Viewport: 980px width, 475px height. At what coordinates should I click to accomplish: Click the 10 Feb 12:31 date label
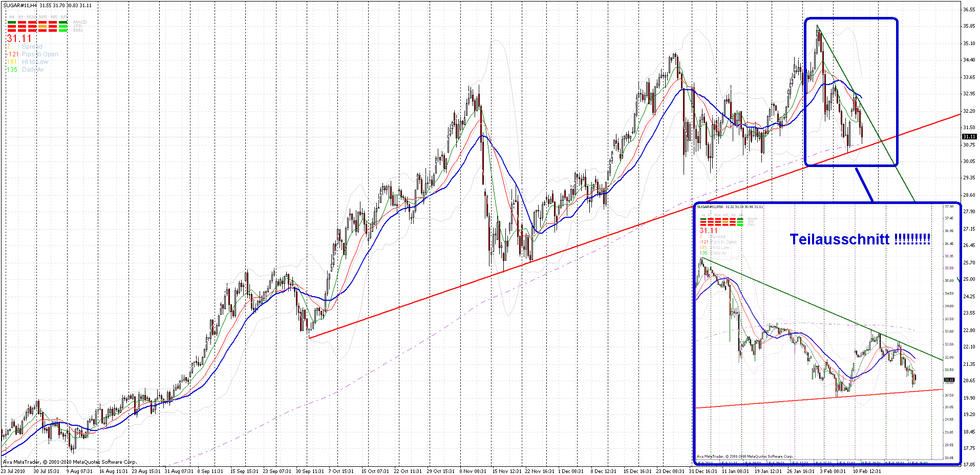coord(867,471)
